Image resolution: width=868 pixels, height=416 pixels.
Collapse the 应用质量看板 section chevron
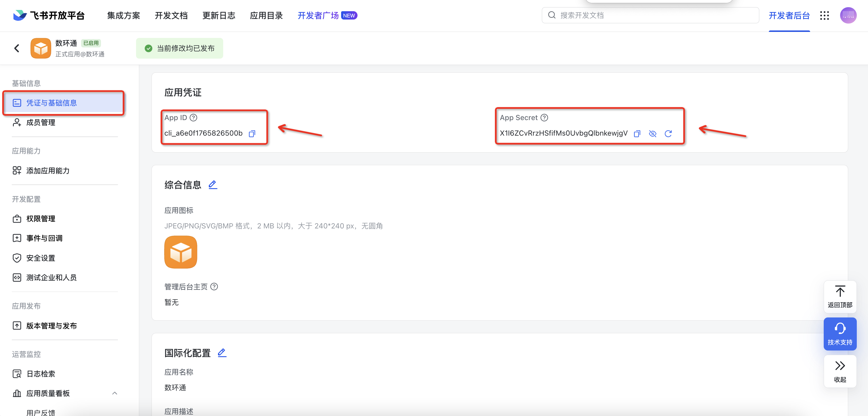click(x=114, y=393)
